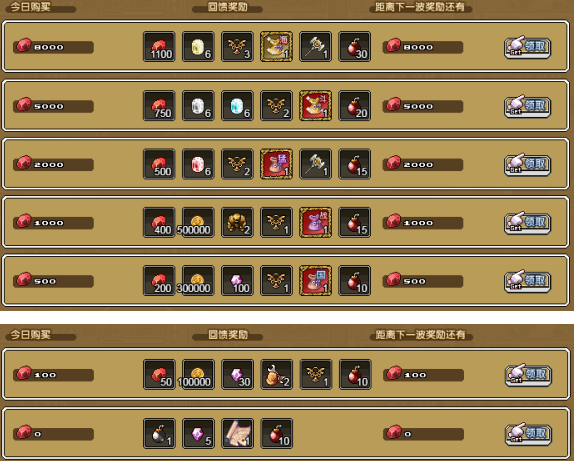The width and height of the screenshot is (574, 461).
Task: Select the purple crystal reward with quantity 100
Action: (x=237, y=281)
